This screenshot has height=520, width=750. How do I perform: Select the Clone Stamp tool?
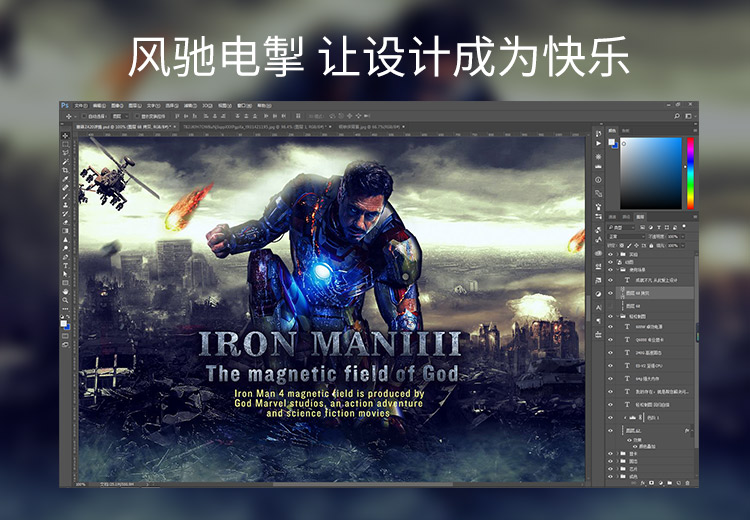click(x=66, y=205)
